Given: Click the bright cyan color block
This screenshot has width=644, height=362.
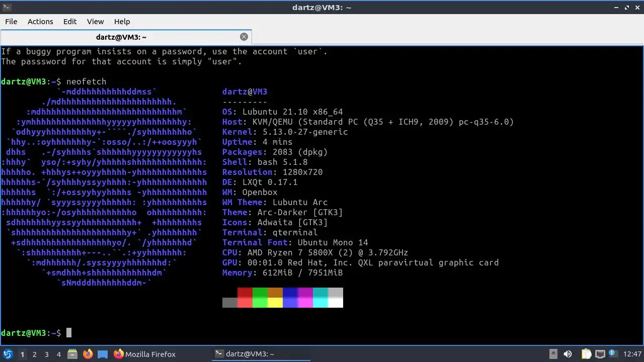Looking at the screenshot, I should pyautogui.click(x=320, y=303).
